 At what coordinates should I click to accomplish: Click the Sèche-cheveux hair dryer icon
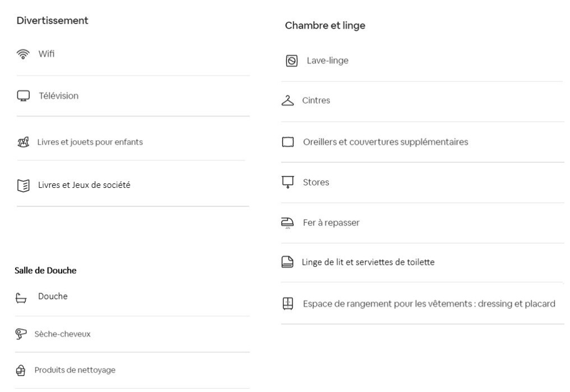click(21, 334)
